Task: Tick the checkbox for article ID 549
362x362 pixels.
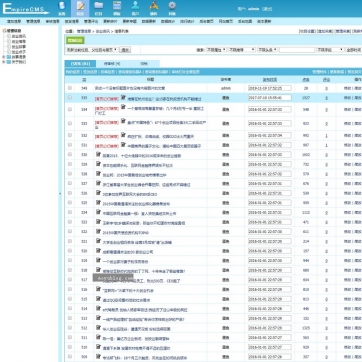Action: [x=70, y=88]
